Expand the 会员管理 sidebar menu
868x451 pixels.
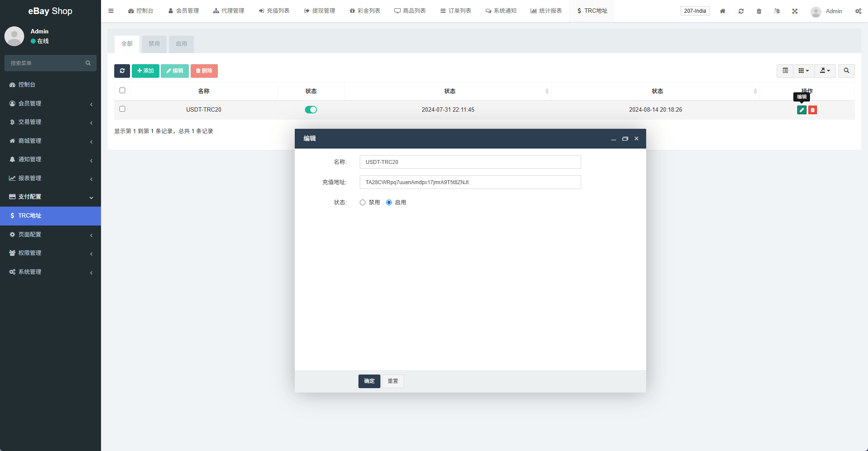51,103
